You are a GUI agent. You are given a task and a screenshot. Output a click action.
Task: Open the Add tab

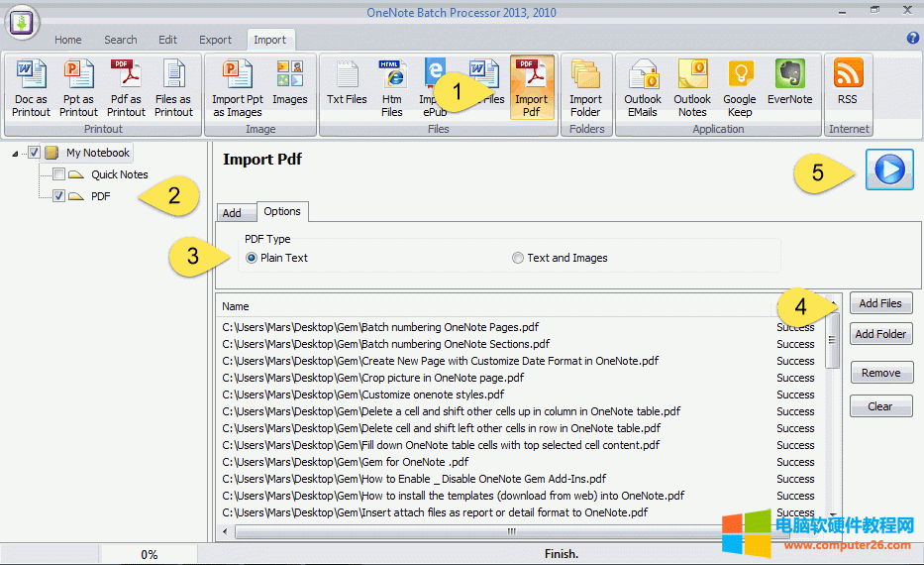click(232, 212)
